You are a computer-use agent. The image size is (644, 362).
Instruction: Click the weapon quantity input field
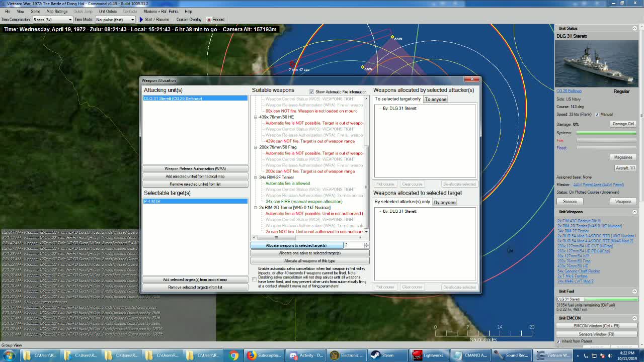pyautogui.click(x=354, y=245)
